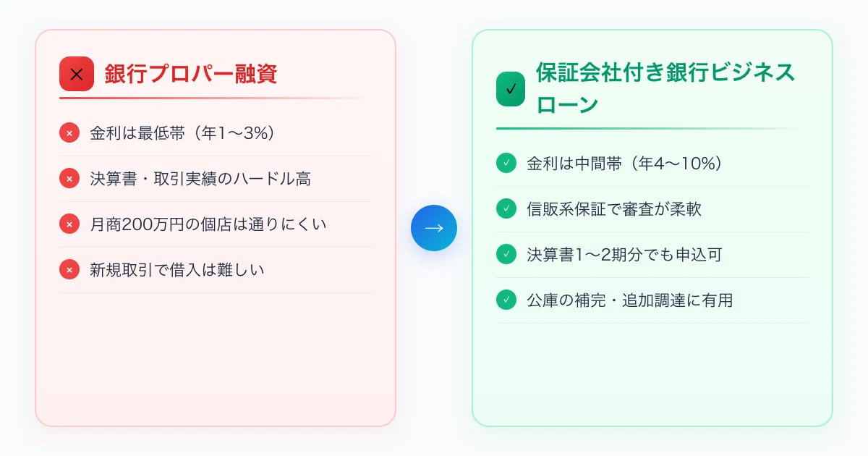The height and width of the screenshot is (456, 868).
Task: Click the text 決算書・取引実績のハードル高
Action: click(200, 179)
